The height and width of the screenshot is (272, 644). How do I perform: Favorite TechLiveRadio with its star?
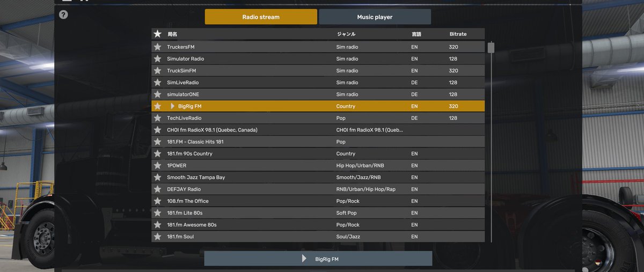(x=157, y=118)
